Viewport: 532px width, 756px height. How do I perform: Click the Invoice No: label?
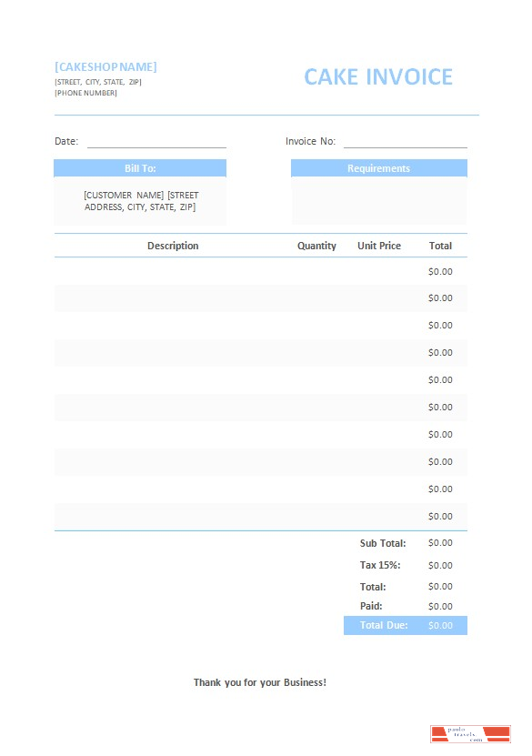click(x=310, y=141)
